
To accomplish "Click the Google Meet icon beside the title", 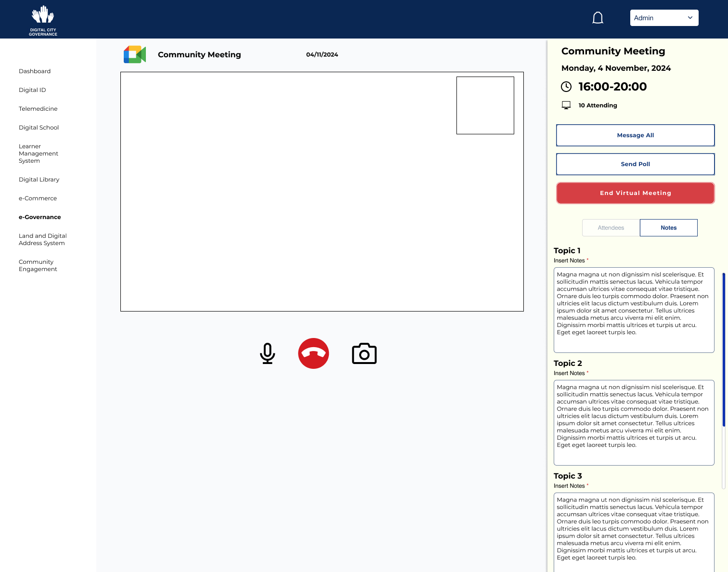I will tap(135, 54).
